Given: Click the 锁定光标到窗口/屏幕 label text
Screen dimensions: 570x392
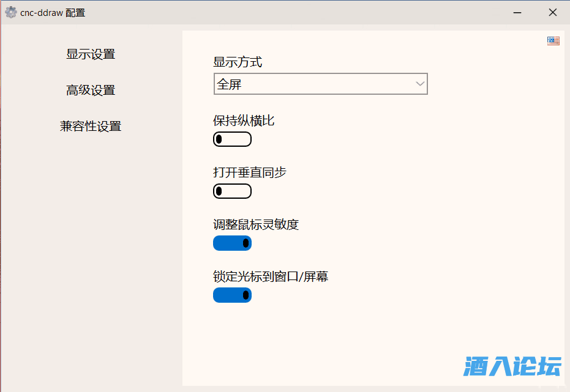Looking at the screenshot, I should (271, 276).
